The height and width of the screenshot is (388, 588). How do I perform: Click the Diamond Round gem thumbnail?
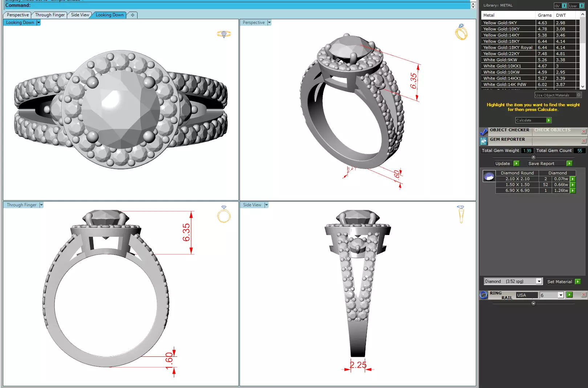pyautogui.click(x=489, y=177)
